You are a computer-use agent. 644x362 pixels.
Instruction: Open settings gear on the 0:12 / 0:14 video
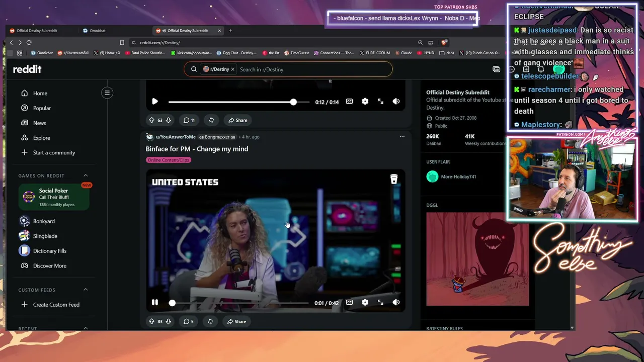[365, 102]
